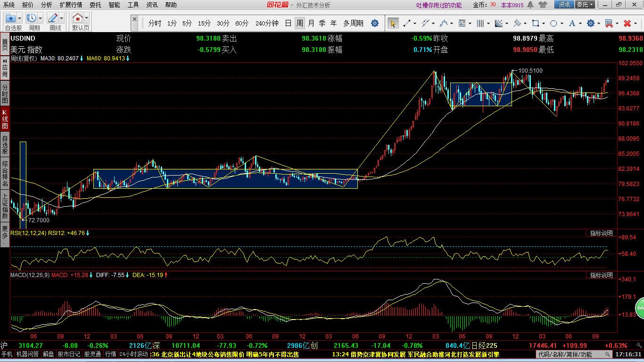
Task: Click the 年 yearly period
Action: point(333,23)
